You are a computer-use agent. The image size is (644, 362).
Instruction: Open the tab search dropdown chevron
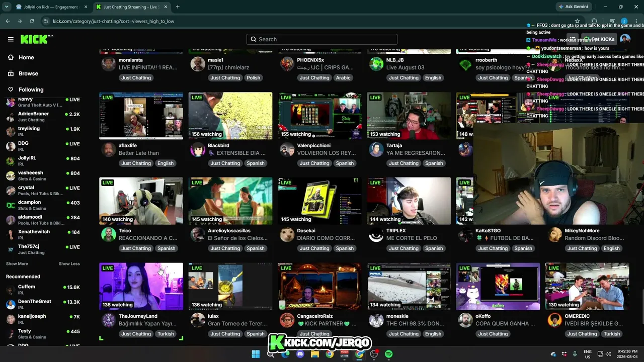click(7, 7)
